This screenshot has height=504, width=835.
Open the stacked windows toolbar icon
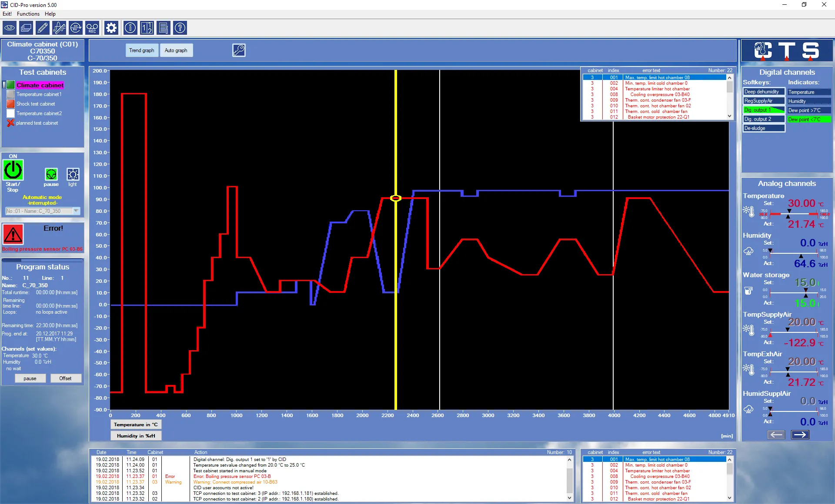coord(26,28)
